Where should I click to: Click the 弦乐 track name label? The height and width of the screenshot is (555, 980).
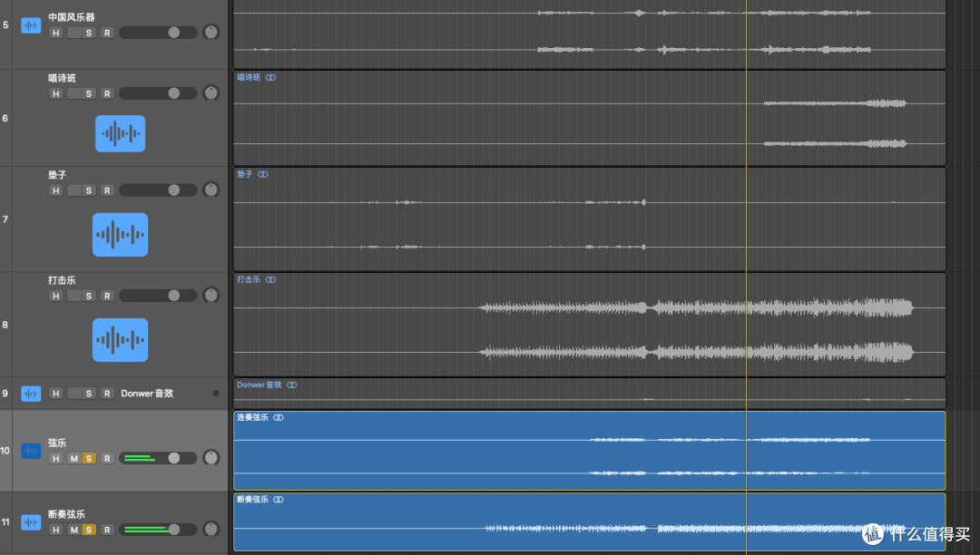point(57,443)
